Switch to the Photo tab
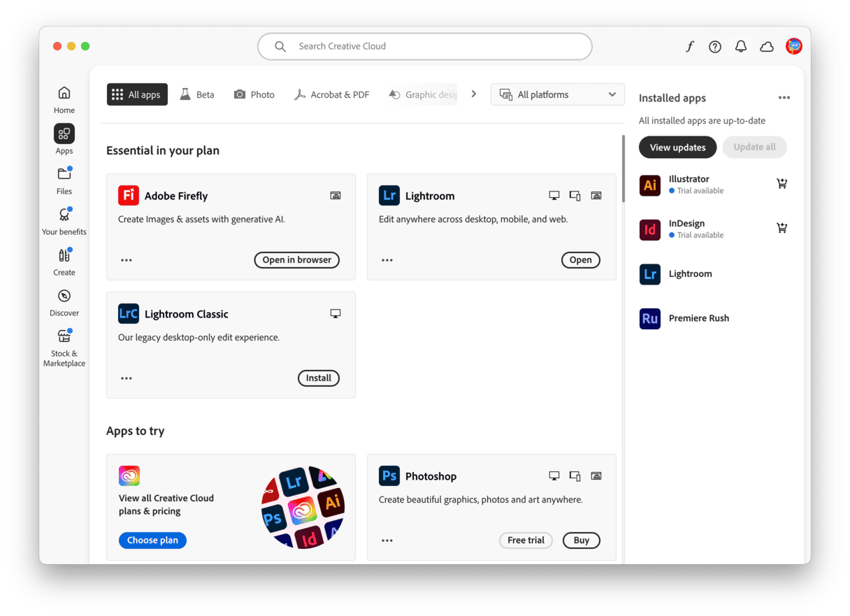The width and height of the screenshot is (850, 616). coord(254,94)
